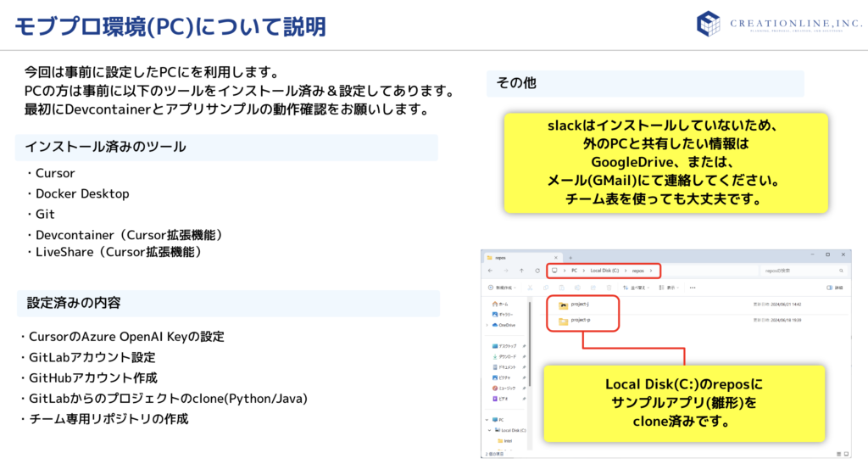Image resolution: width=868 pixels, height=464 pixels.
Task: Open ピクチャ quick access item
Action: click(x=502, y=377)
